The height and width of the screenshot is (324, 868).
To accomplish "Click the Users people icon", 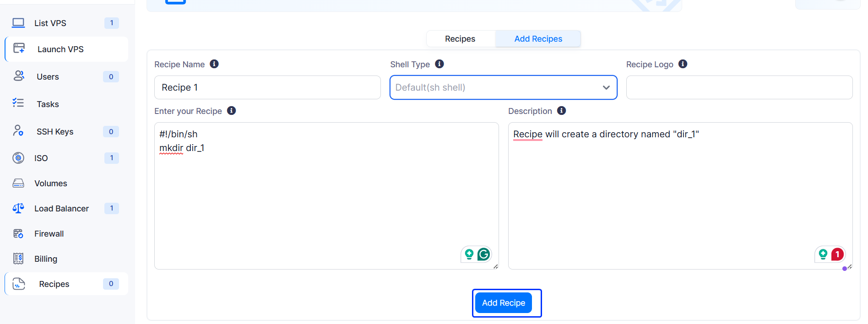I will (18, 76).
